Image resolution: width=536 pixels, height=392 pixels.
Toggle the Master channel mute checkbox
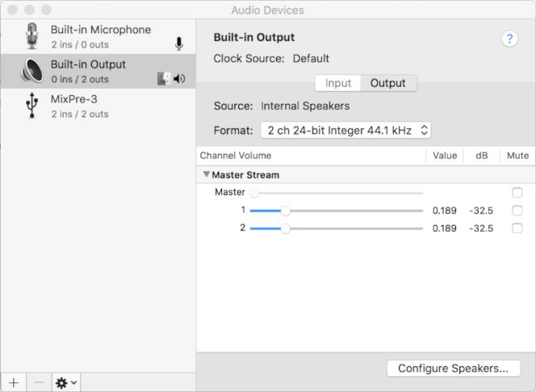[x=517, y=193]
